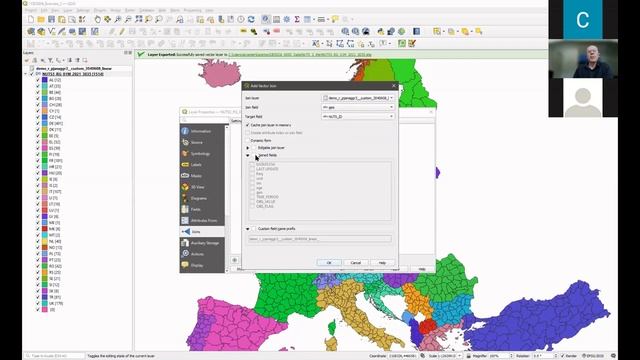Click the add join plus button

[235, 260]
